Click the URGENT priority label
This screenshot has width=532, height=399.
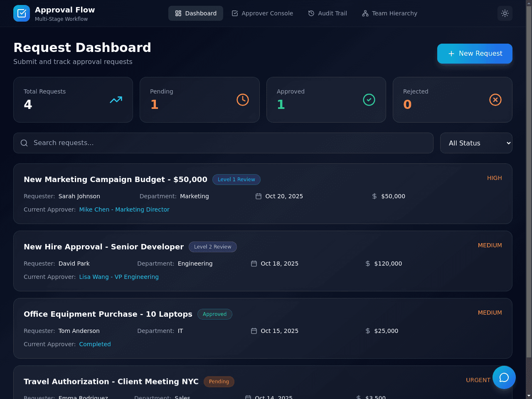coord(478,380)
